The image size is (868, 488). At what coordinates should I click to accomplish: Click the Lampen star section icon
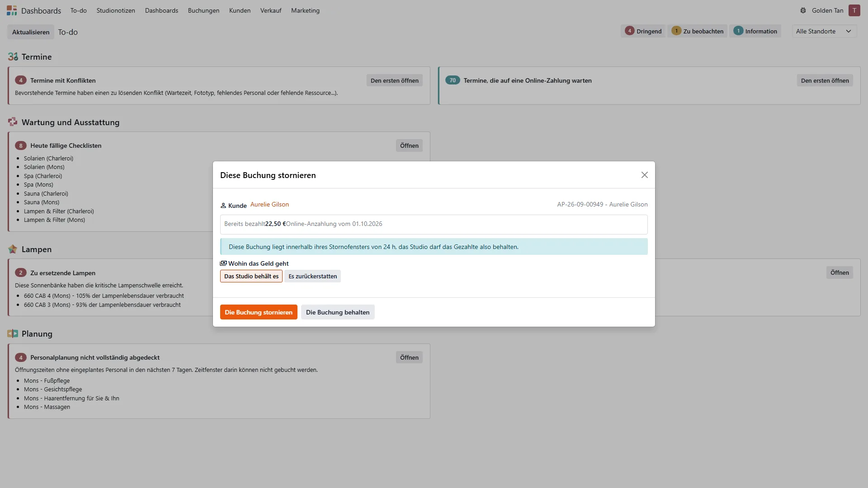[13, 249]
